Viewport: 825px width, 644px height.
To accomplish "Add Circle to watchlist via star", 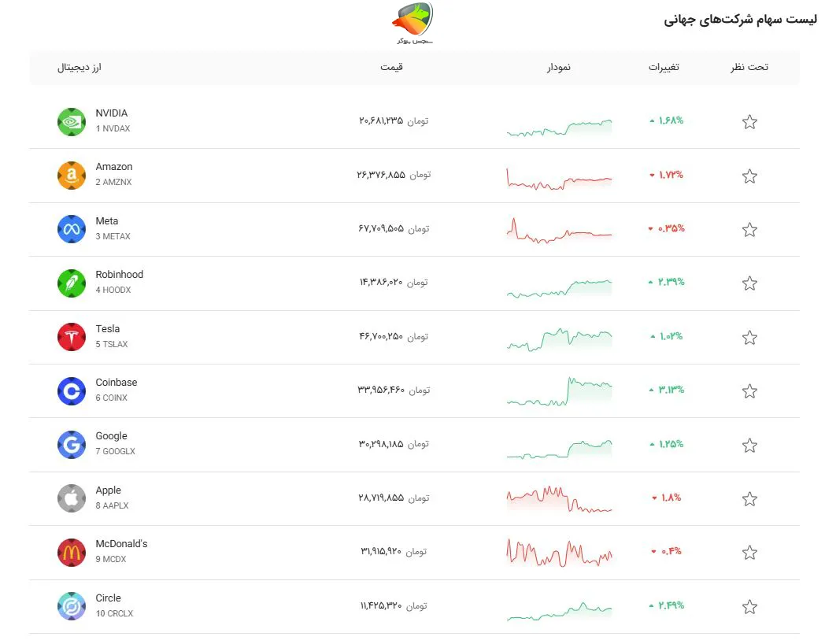I will click(749, 606).
